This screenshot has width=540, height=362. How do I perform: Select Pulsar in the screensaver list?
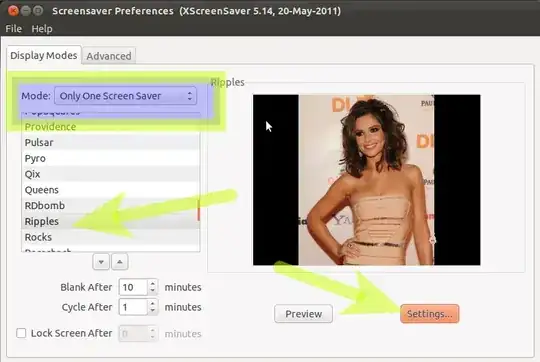[x=111, y=143]
